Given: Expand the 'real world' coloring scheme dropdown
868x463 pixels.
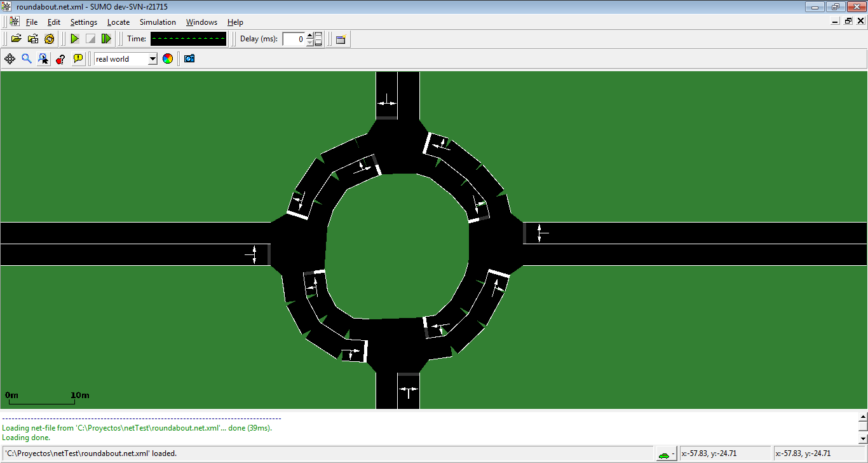Looking at the screenshot, I should click(153, 59).
